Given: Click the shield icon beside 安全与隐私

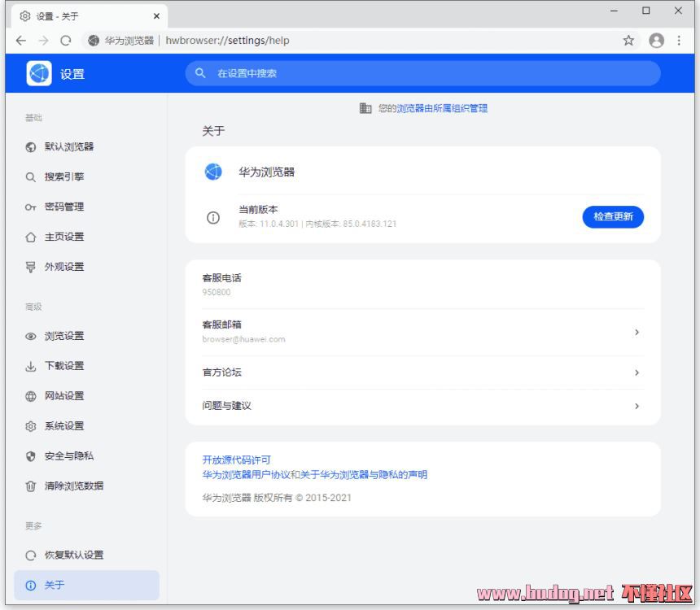Looking at the screenshot, I should (x=30, y=456).
